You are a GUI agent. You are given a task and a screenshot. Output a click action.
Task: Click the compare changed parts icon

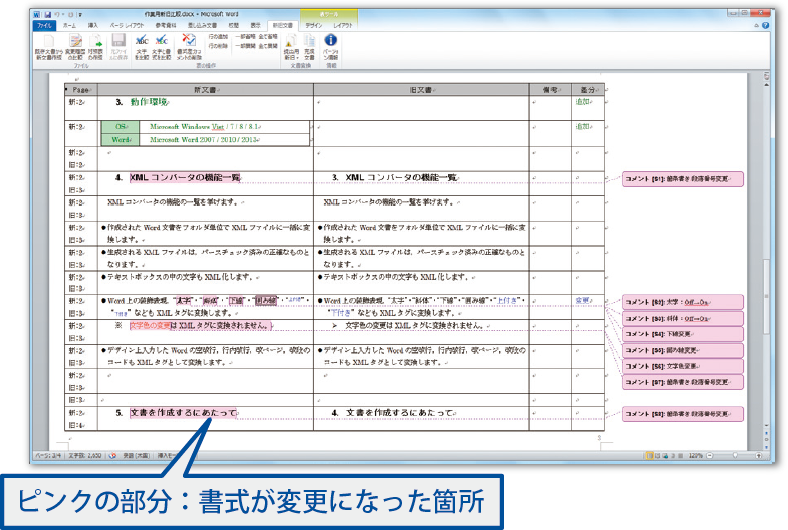pyautogui.click(x=76, y=43)
